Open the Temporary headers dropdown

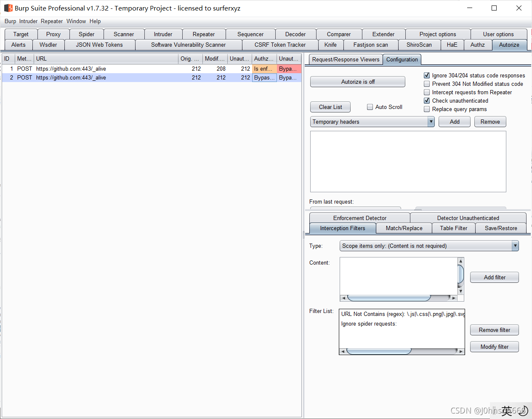pos(372,122)
